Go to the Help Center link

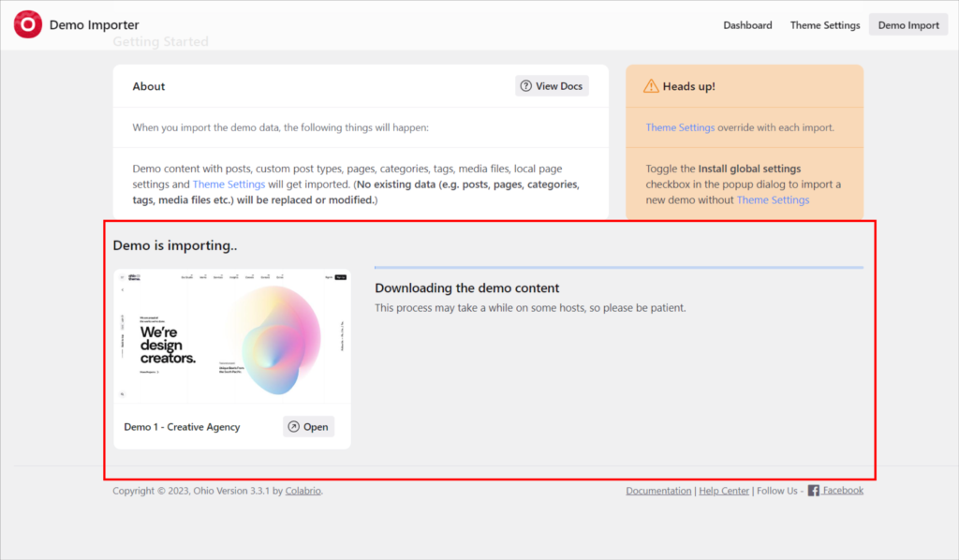724,491
